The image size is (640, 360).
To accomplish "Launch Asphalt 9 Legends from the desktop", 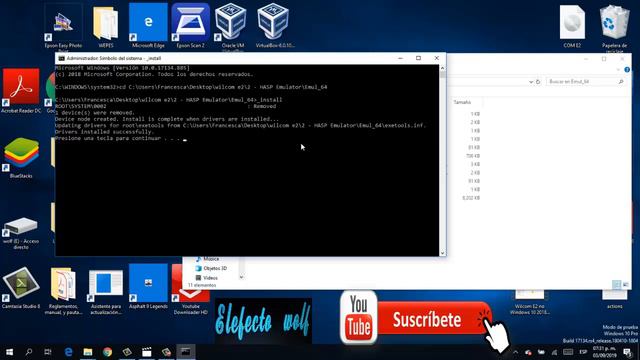I will [x=148, y=287].
